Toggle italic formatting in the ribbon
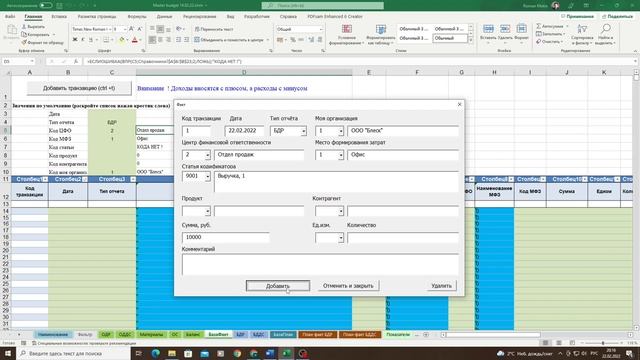The image size is (640, 360). click(83, 40)
